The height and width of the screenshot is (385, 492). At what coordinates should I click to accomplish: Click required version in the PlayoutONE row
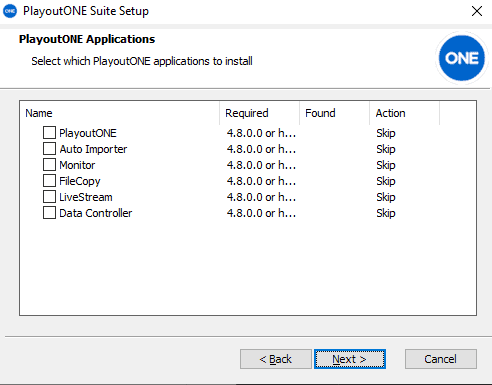(x=261, y=133)
